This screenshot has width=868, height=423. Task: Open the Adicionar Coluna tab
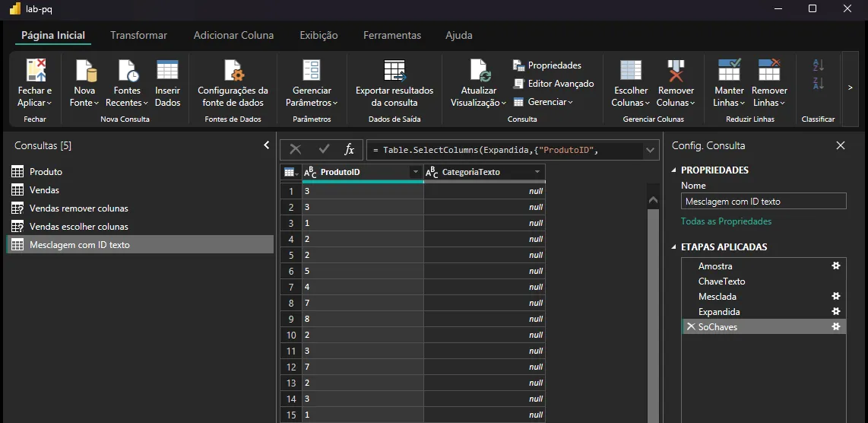[x=233, y=36]
